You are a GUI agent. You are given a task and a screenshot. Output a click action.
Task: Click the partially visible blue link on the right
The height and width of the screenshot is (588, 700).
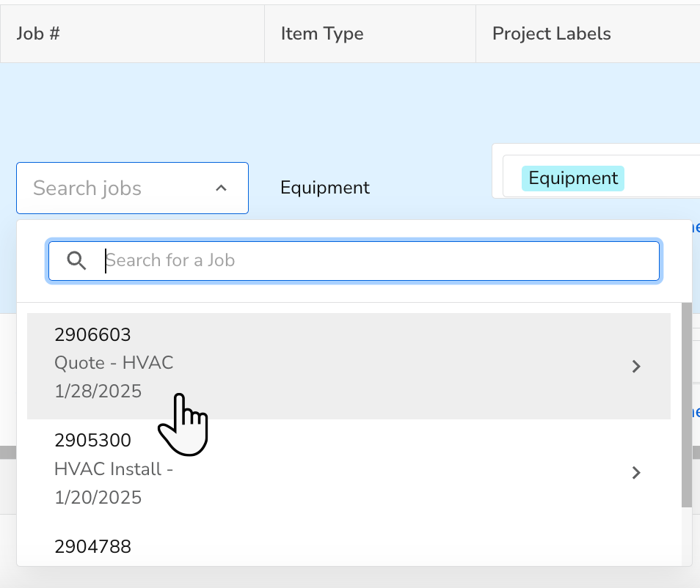tap(696, 228)
